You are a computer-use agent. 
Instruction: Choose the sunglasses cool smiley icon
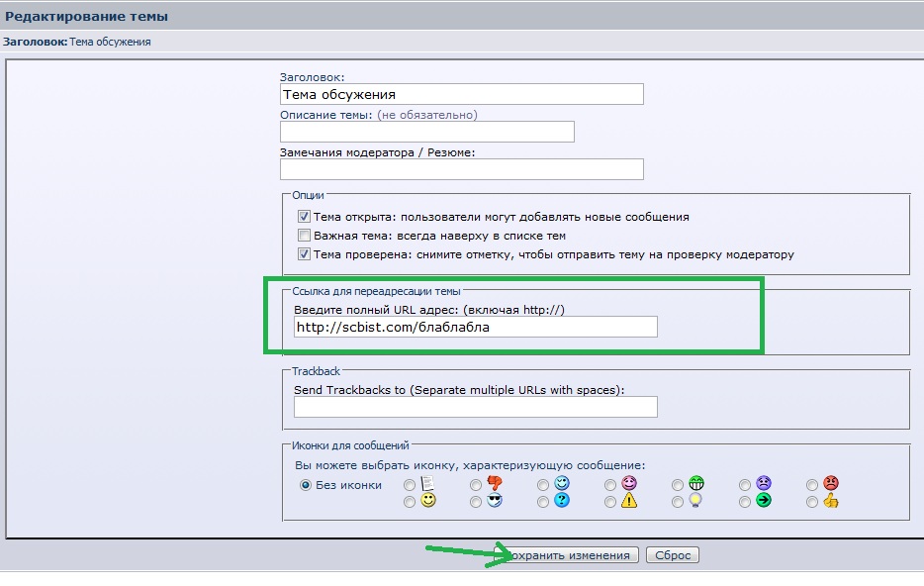(x=477, y=503)
